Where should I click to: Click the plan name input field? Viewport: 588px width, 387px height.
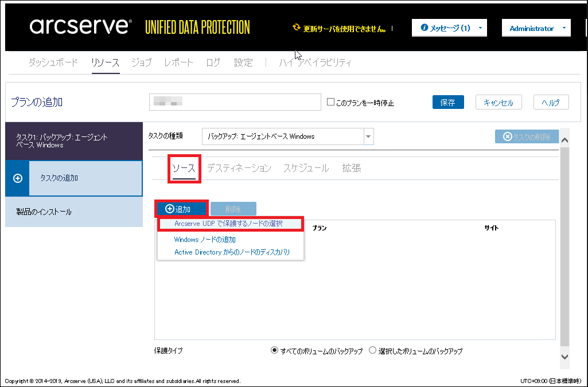(235, 102)
